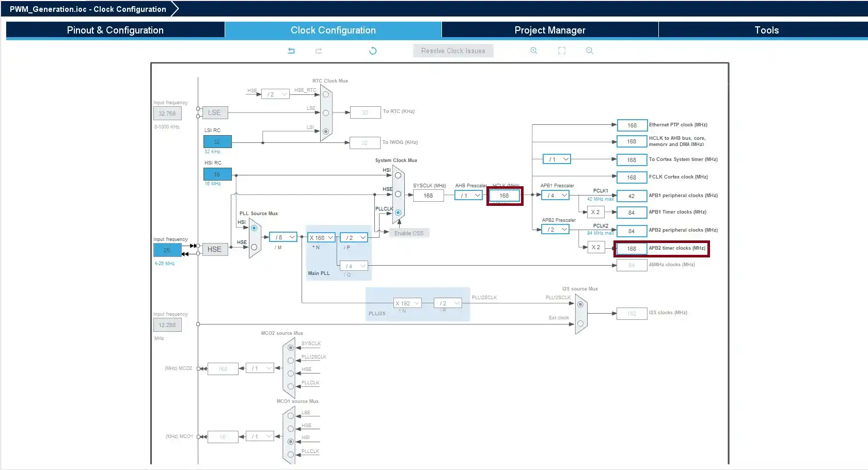Screen dimensions: 868x470
Task: Open the Tools tab
Action: 766,30
